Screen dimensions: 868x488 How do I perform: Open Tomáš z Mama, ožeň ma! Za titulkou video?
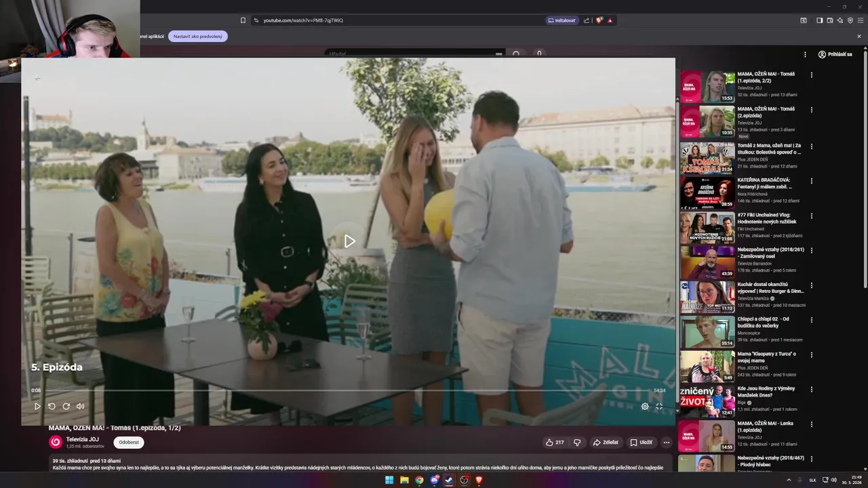[x=769, y=148]
